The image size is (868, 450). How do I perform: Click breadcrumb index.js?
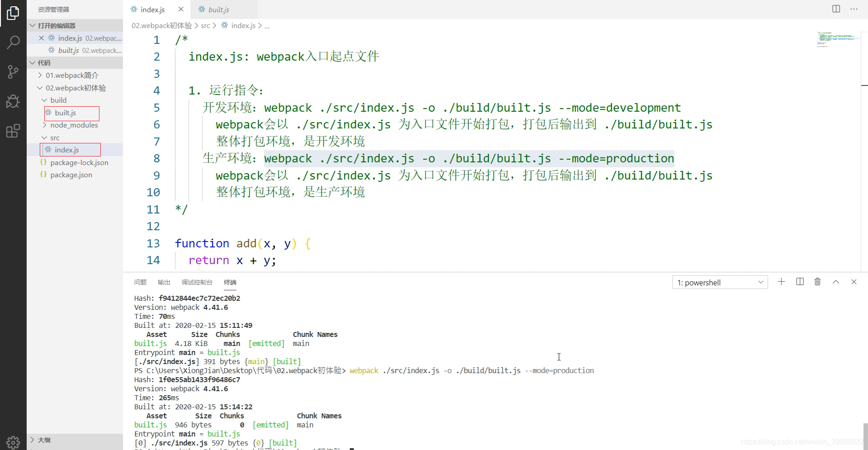(238, 26)
